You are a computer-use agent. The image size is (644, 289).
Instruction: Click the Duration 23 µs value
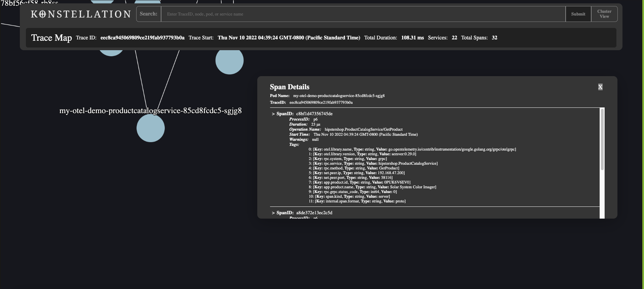(x=315, y=124)
